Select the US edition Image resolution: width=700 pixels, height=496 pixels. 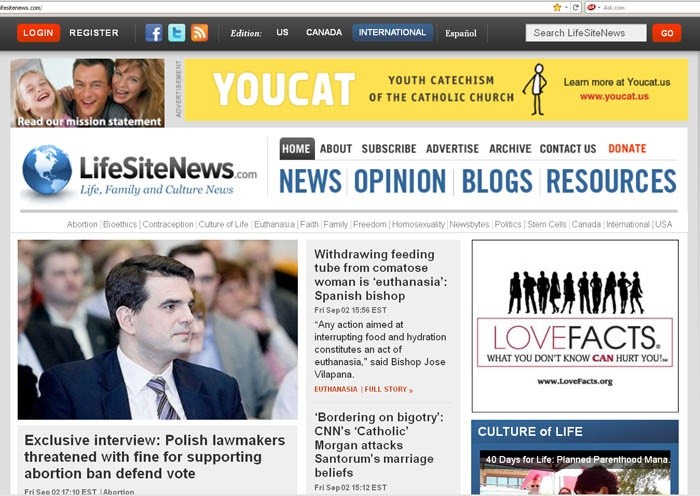point(282,32)
